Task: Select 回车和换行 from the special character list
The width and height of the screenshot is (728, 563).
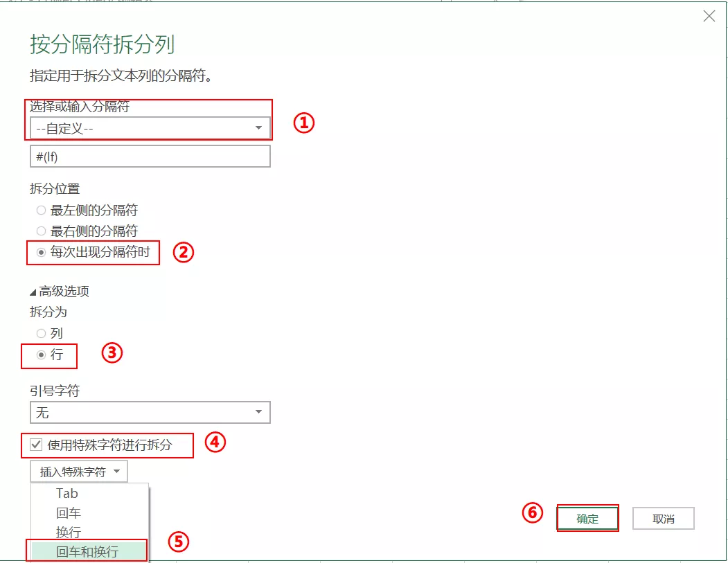Action: click(83, 550)
